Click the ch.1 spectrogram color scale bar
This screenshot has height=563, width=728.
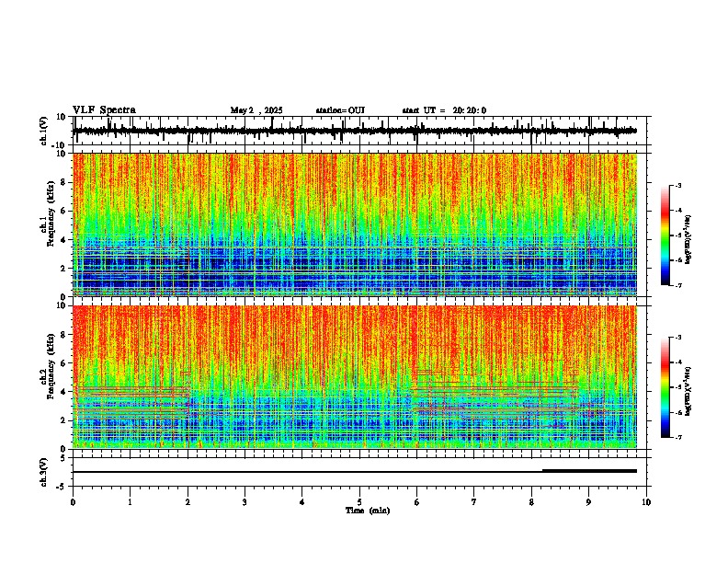(x=665, y=236)
